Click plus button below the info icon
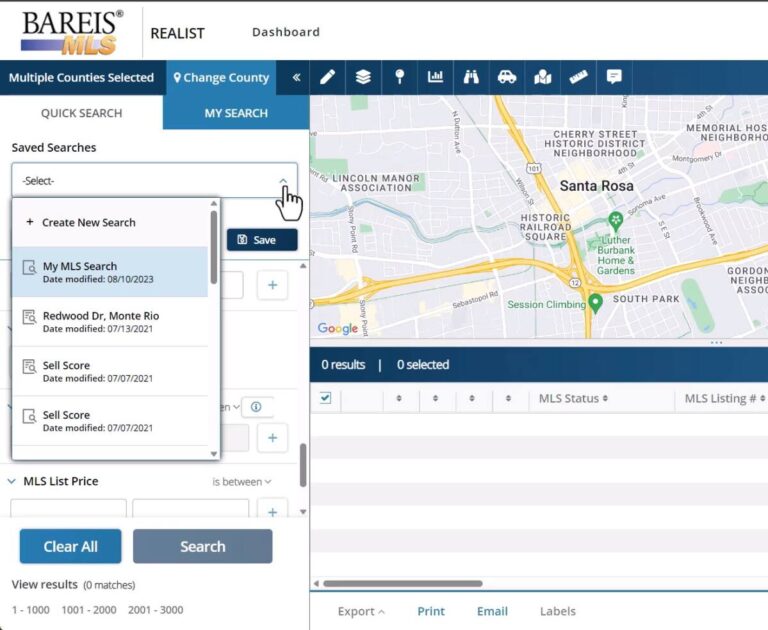 pyautogui.click(x=272, y=437)
